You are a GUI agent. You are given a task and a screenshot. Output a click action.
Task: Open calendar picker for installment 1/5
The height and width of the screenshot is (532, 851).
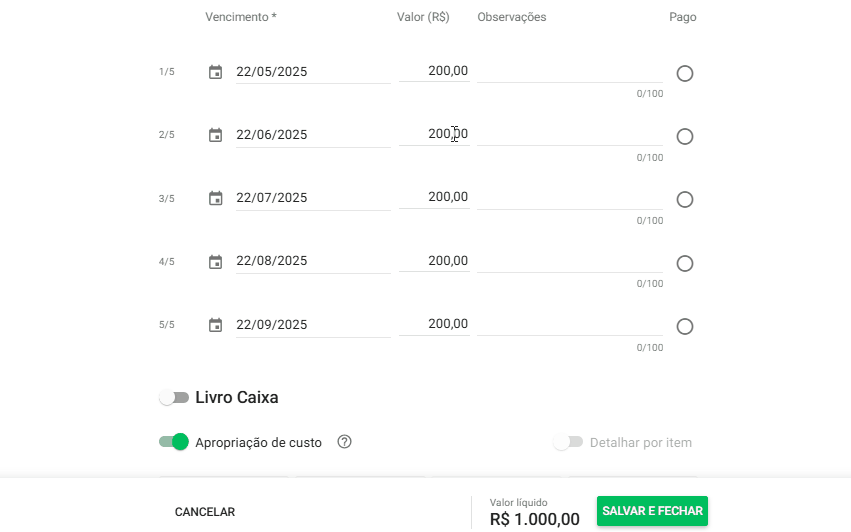[x=215, y=72]
